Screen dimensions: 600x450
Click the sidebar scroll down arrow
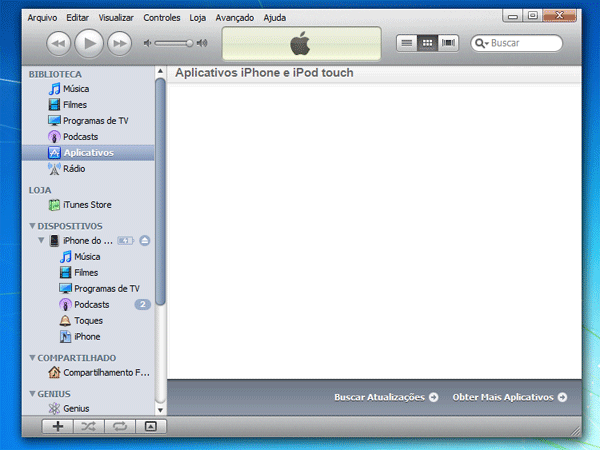[x=160, y=410]
